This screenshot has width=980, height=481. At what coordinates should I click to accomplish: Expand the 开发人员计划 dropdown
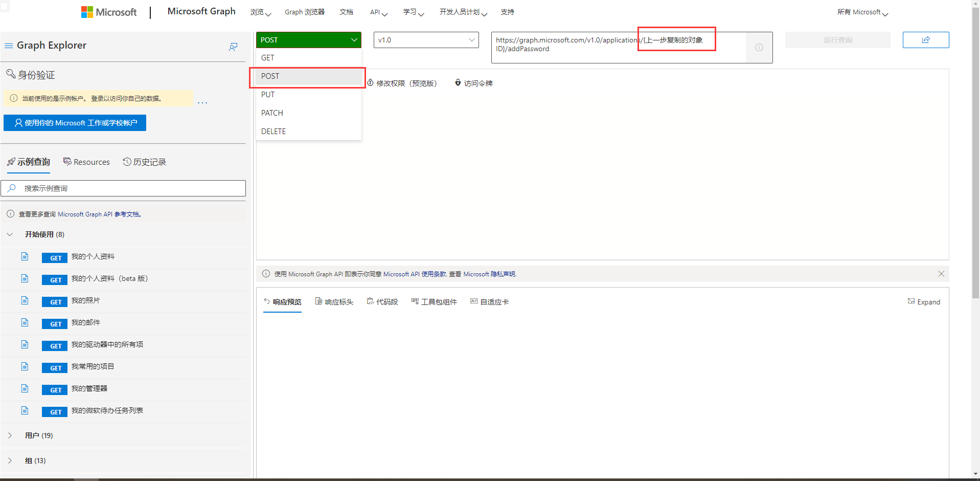463,12
